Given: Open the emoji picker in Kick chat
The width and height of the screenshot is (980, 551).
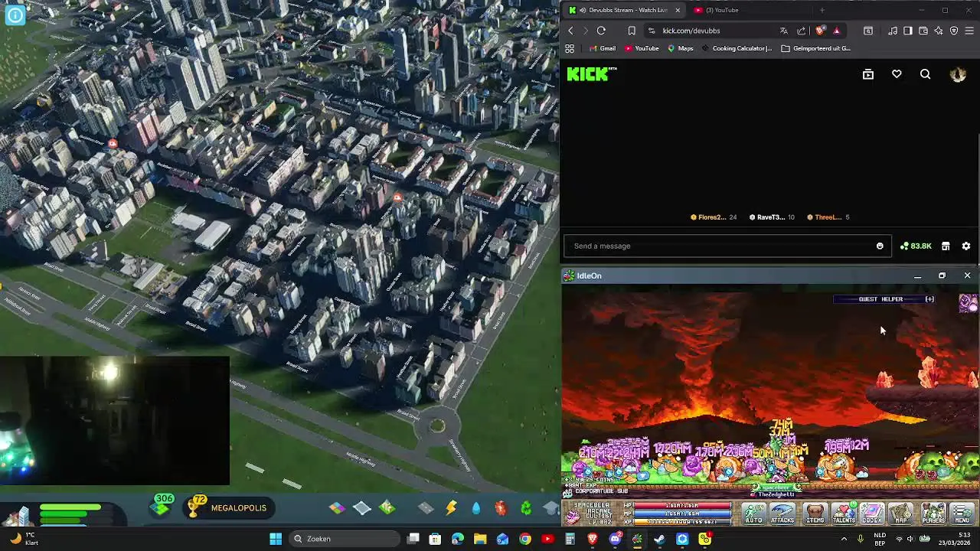Looking at the screenshot, I should point(880,246).
